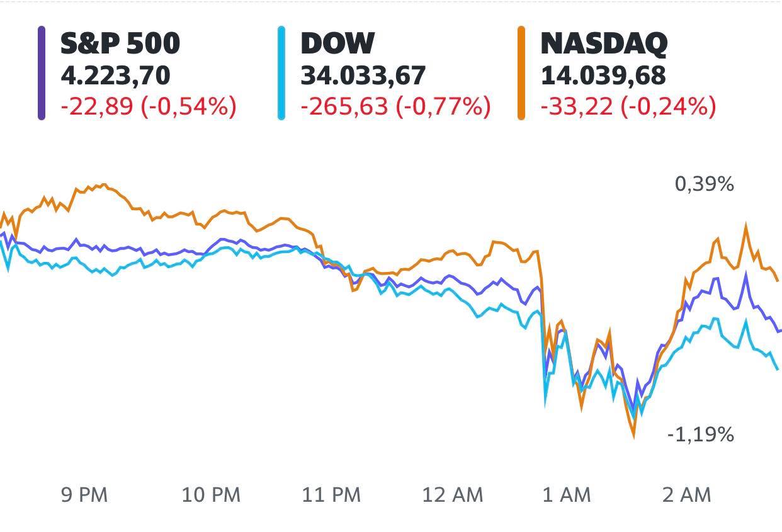This screenshot has width=782, height=532.
Task: Click the S&P 500 index title
Action: (120, 43)
